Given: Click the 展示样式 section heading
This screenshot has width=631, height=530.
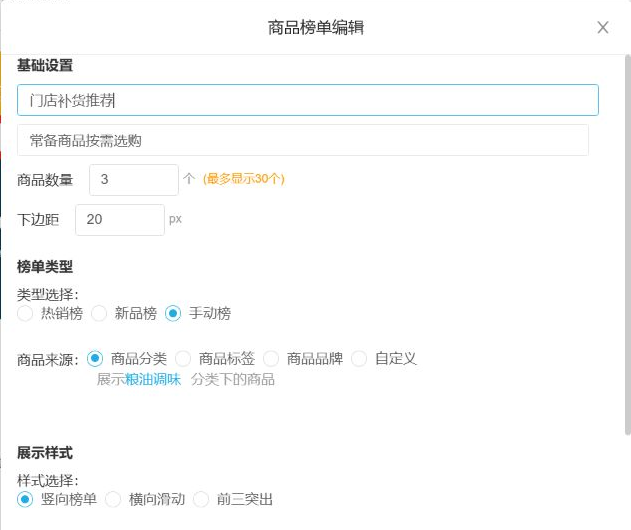Looking at the screenshot, I should pyautogui.click(x=45, y=453).
